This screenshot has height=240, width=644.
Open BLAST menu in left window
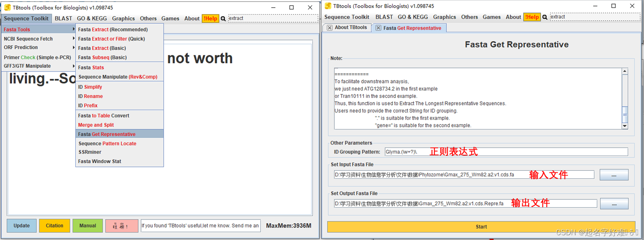63,18
